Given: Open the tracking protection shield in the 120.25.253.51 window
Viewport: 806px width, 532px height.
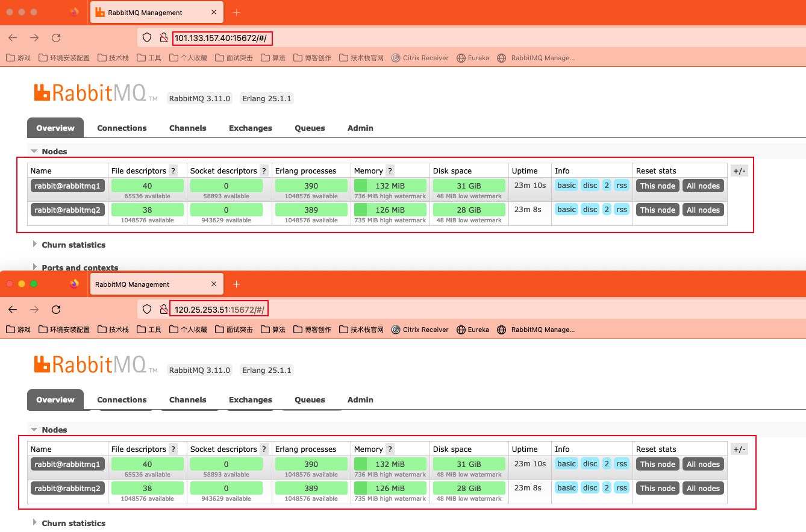Looking at the screenshot, I should click(x=146, y=309).
